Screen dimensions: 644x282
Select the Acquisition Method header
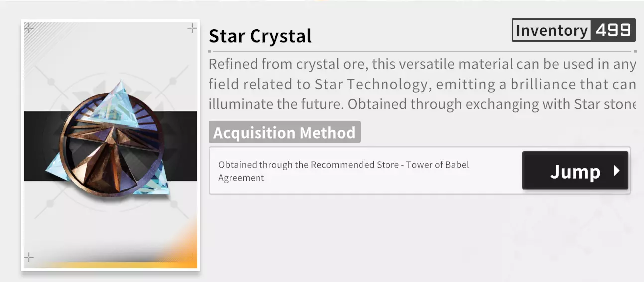[284, 133]
